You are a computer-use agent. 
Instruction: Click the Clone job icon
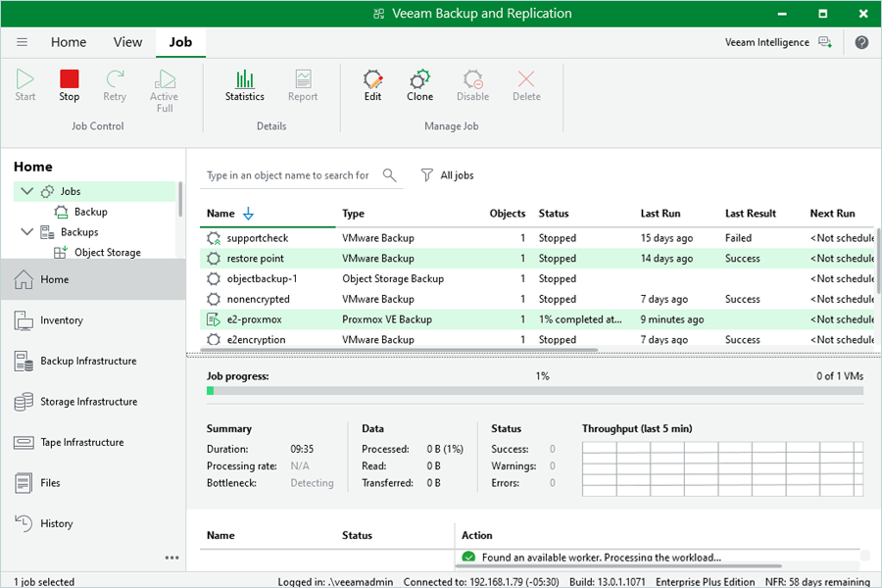[419, 84]
